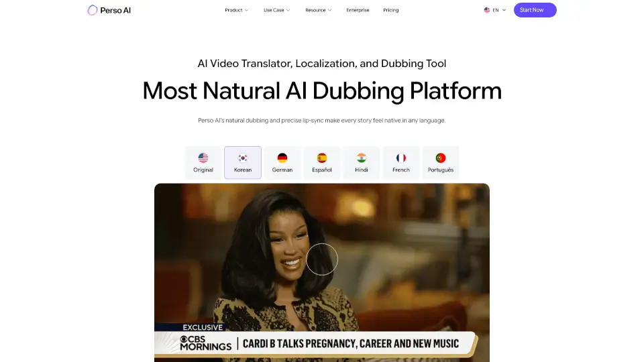Pick the Portugal flag icon
Screen dimensions: 644x362
(441, 158)
